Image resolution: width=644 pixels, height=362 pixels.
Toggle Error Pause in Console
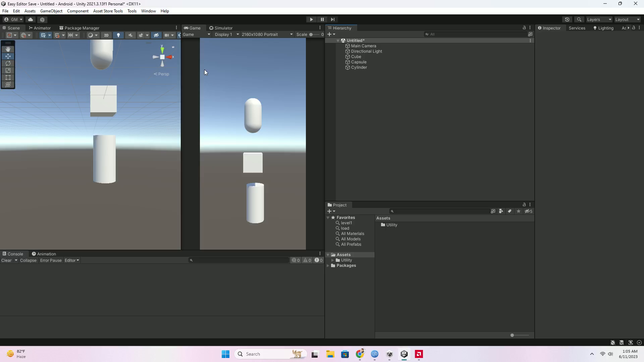pyautogui.click(x=51, y=260)
